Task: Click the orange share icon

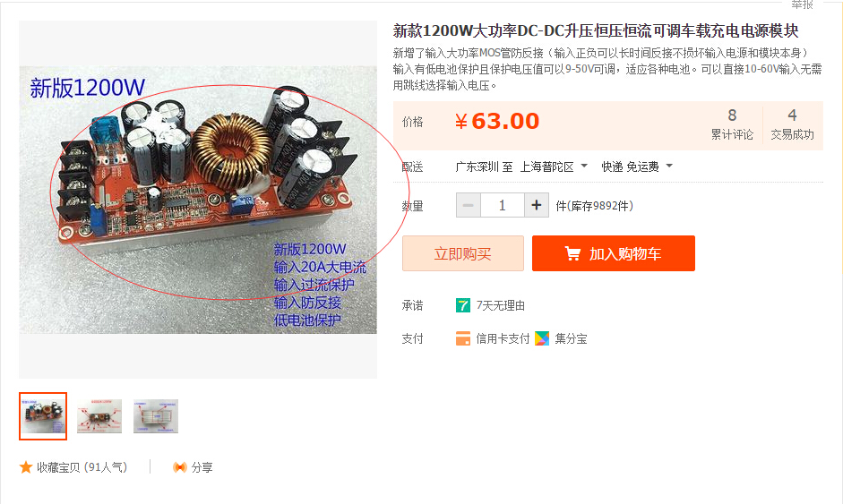Action: 179,467
